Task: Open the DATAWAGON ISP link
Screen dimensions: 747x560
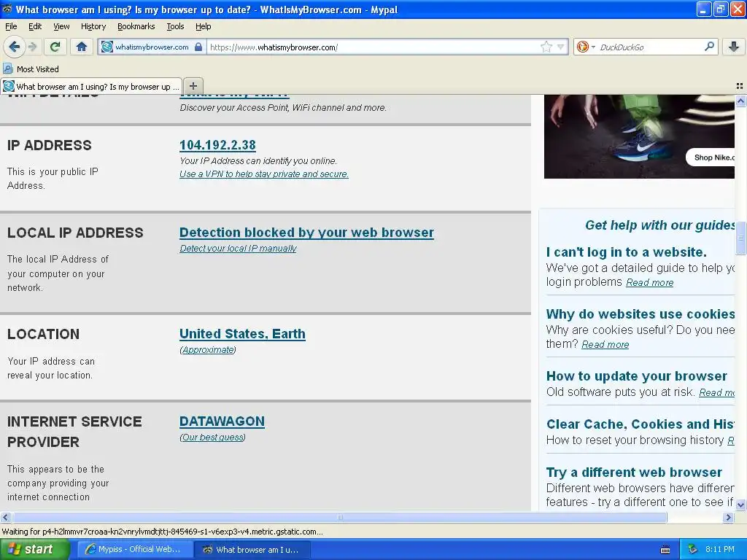Action: click(x=222, y=421)
